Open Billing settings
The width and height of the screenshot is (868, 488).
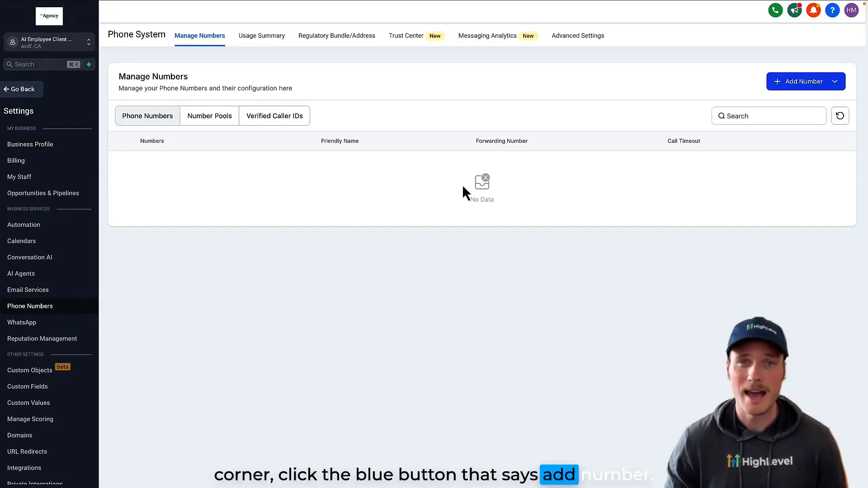pyautogui.click(x=16, y=160)
